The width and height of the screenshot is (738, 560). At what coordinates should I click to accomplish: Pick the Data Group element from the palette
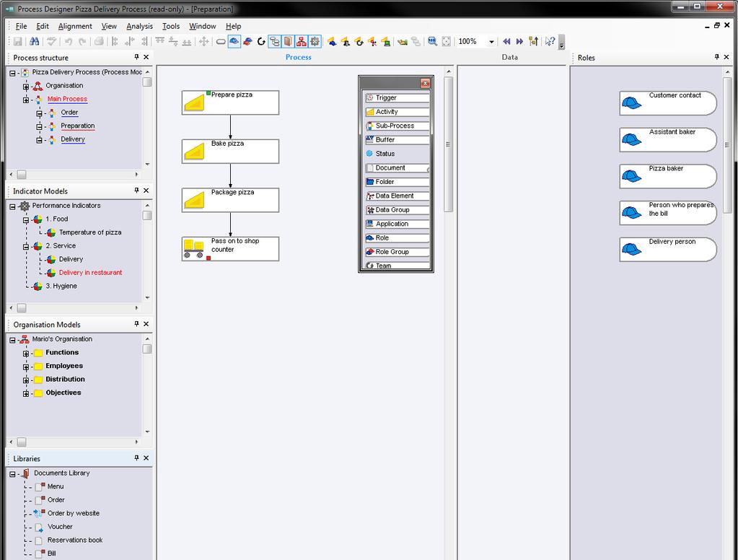click(397, 210)
